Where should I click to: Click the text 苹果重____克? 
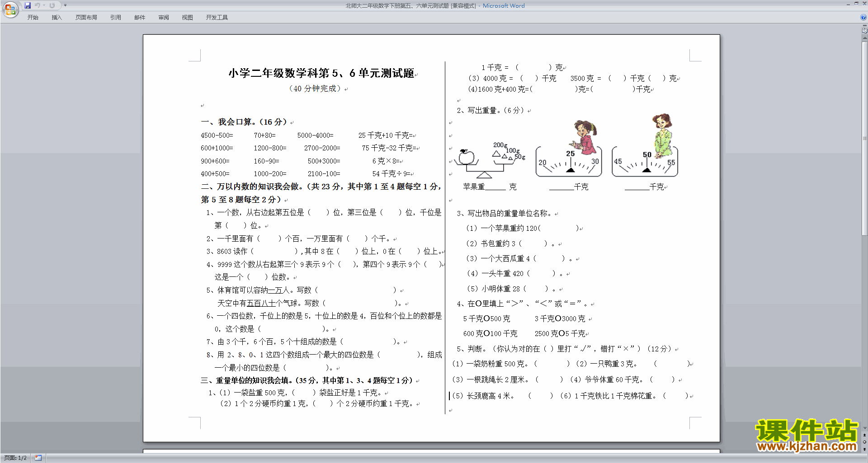(490, 187)
